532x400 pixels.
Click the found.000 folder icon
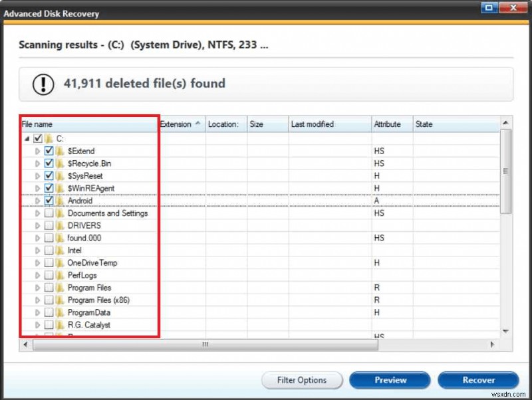coord(61,238)
